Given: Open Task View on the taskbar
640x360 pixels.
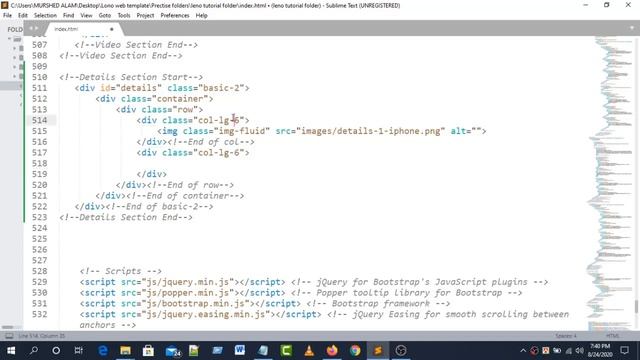Looking at the screenshot, I should click(78, 351).
